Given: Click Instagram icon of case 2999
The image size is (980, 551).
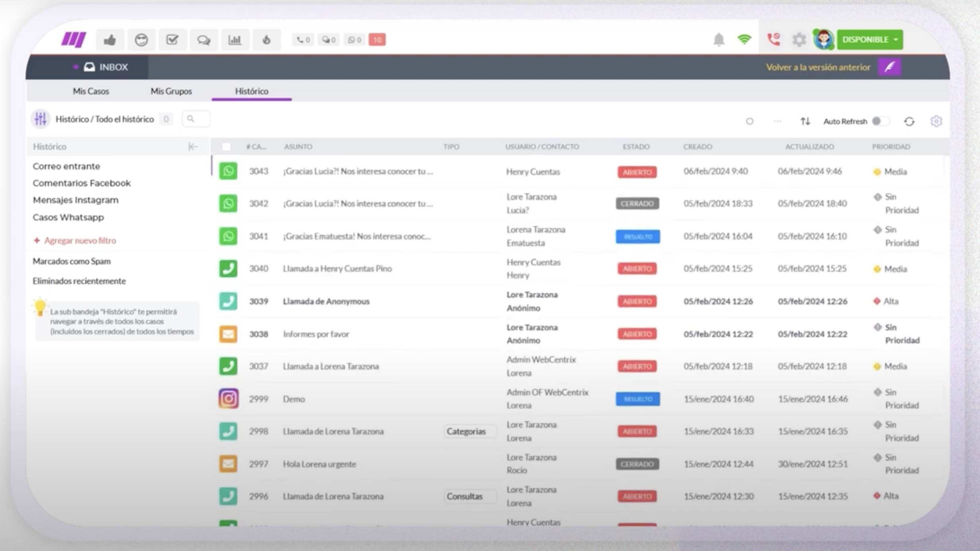Looking at the screenshot, I should 228,399.
